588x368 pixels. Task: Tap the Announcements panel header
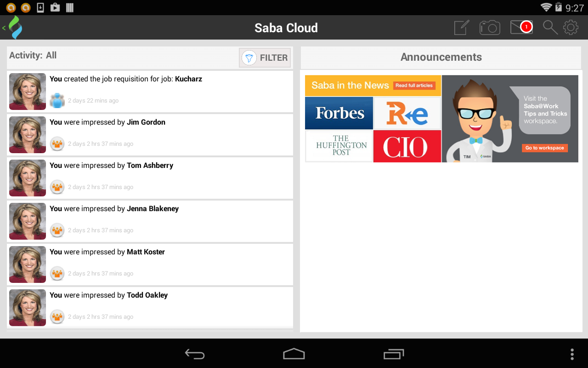[441, 57]
